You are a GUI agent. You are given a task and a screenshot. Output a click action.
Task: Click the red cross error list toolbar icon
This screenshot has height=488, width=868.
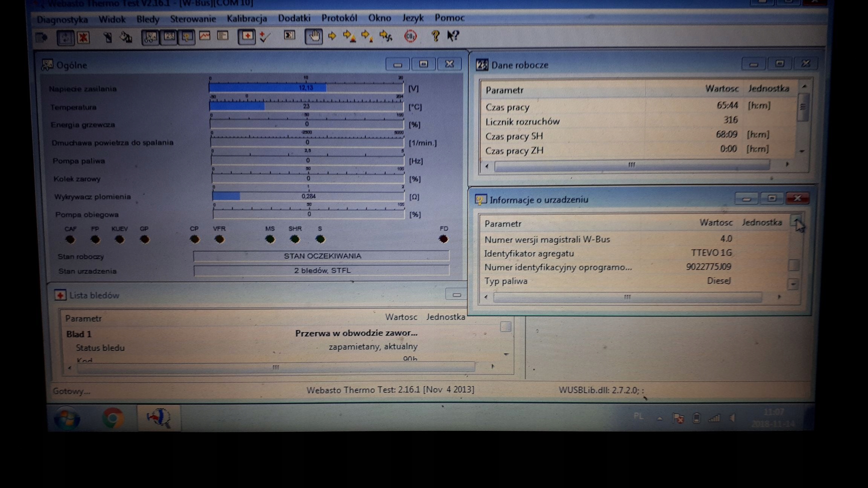[247, 37]
